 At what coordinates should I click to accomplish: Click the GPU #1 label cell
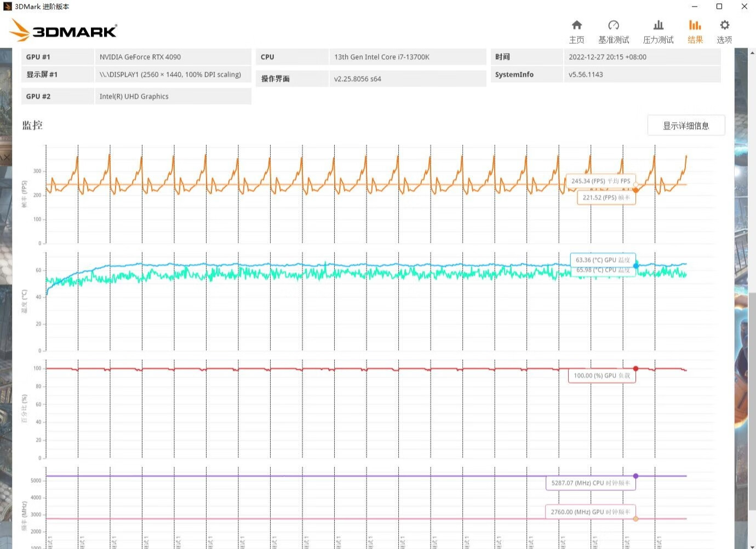pos(58,57)
